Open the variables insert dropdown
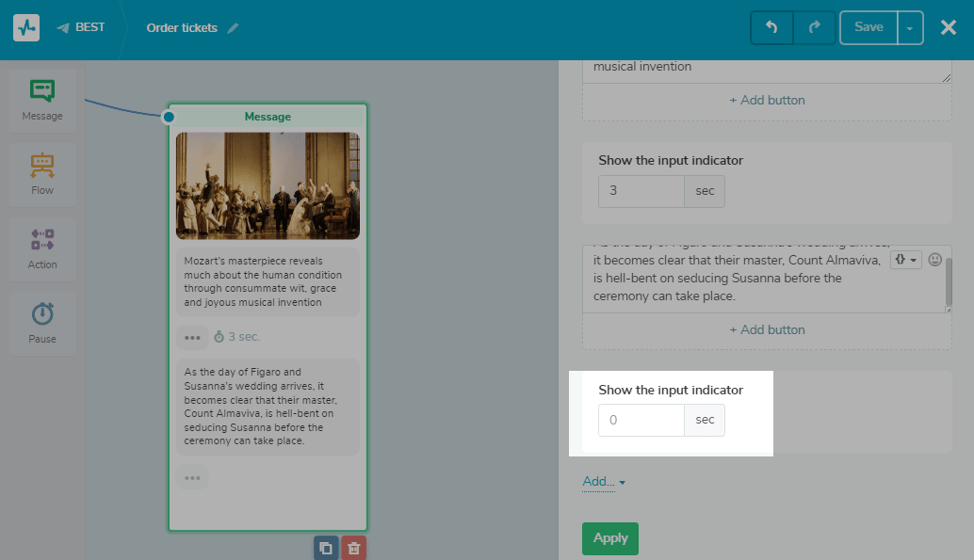This screenshot has width=974, height=560. point(905,260)
